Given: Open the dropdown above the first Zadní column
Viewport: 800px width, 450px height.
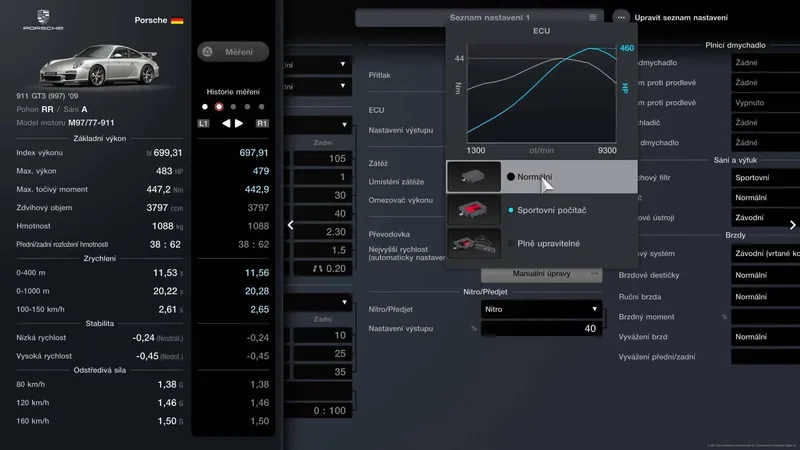Looking at the screenshot, I should coord(344,124).
